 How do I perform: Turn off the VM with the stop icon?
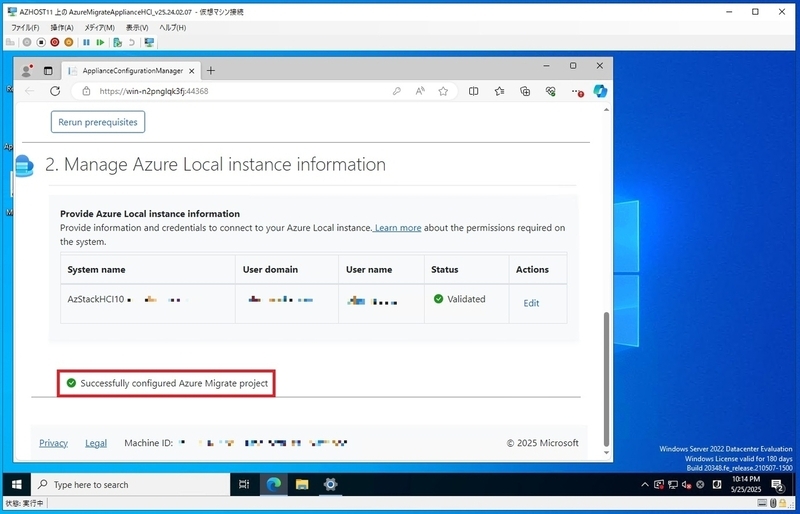(x=41, y=42)
